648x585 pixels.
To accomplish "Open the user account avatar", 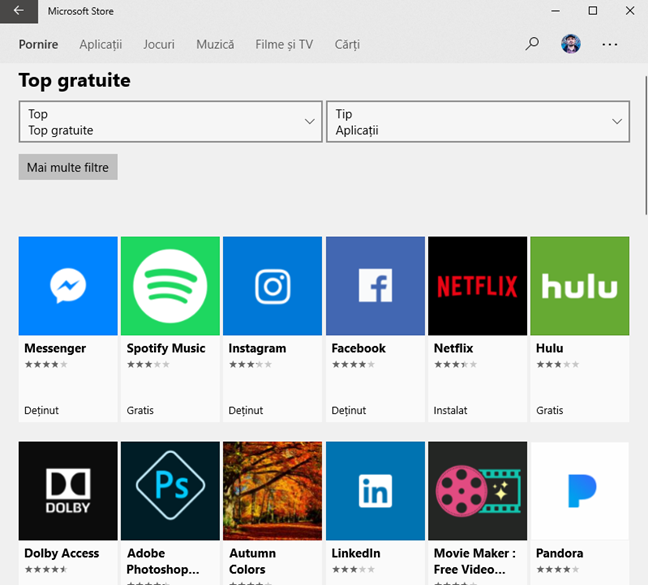I will [x=571, y=44].
